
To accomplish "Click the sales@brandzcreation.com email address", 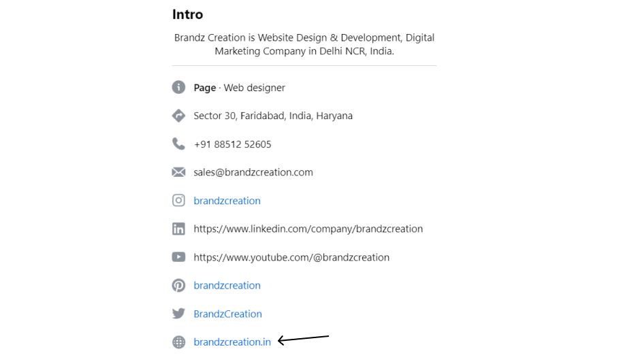I will point(253,173).
